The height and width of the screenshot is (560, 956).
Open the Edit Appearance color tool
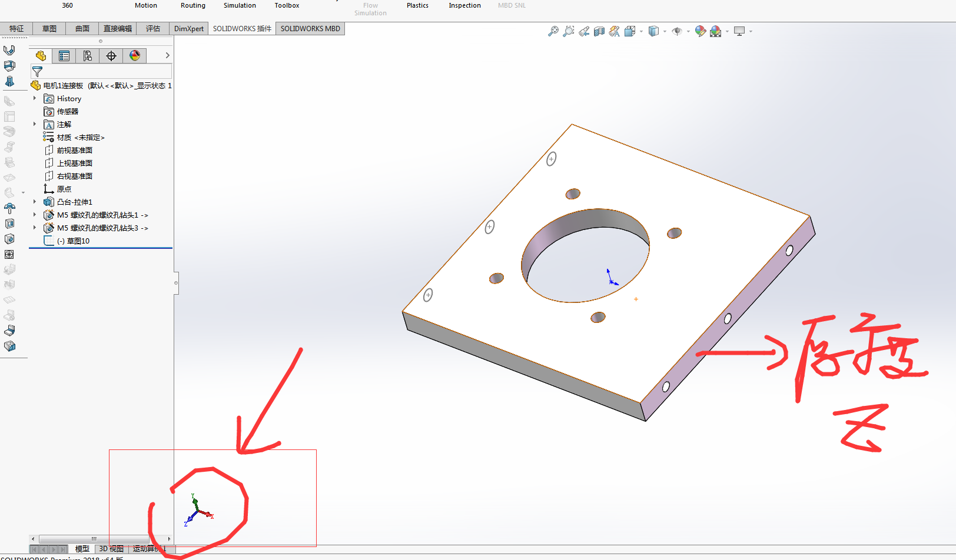[x=700, y=31]
